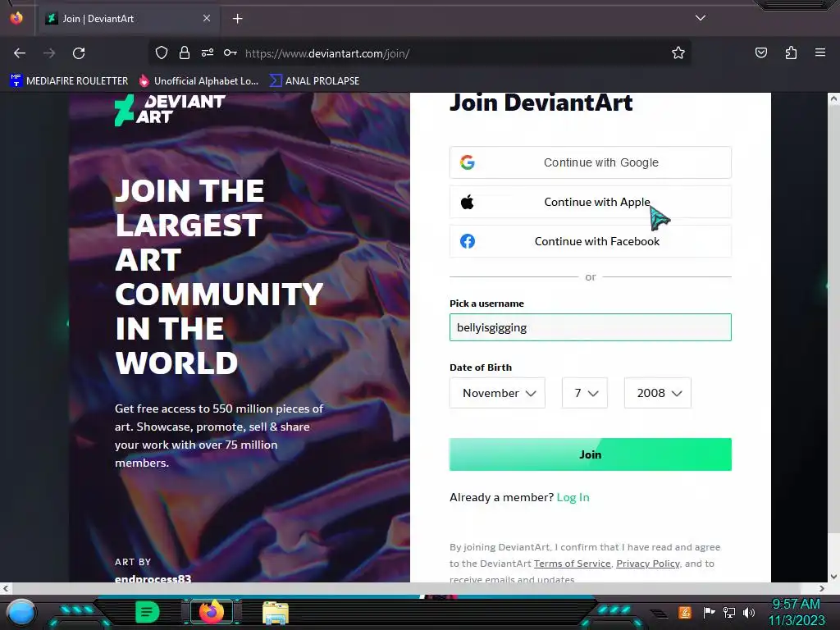Click the browser forward arrow

click(x=49, y=53)
